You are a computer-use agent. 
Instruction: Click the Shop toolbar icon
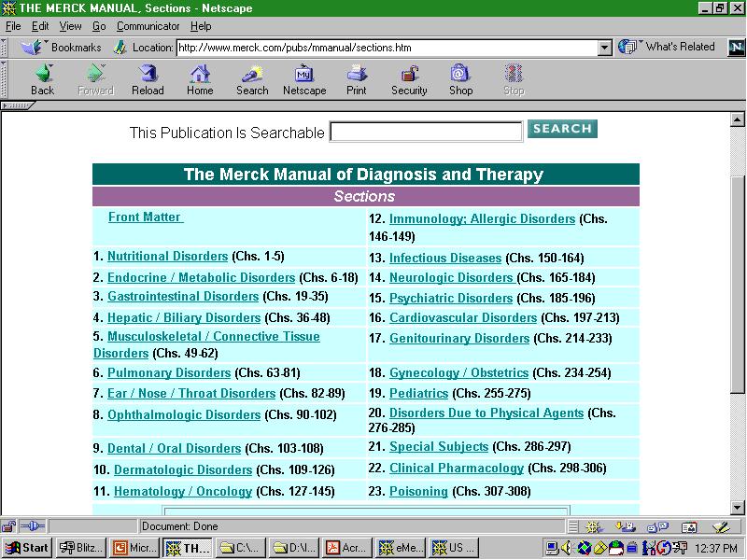point(460,79)
